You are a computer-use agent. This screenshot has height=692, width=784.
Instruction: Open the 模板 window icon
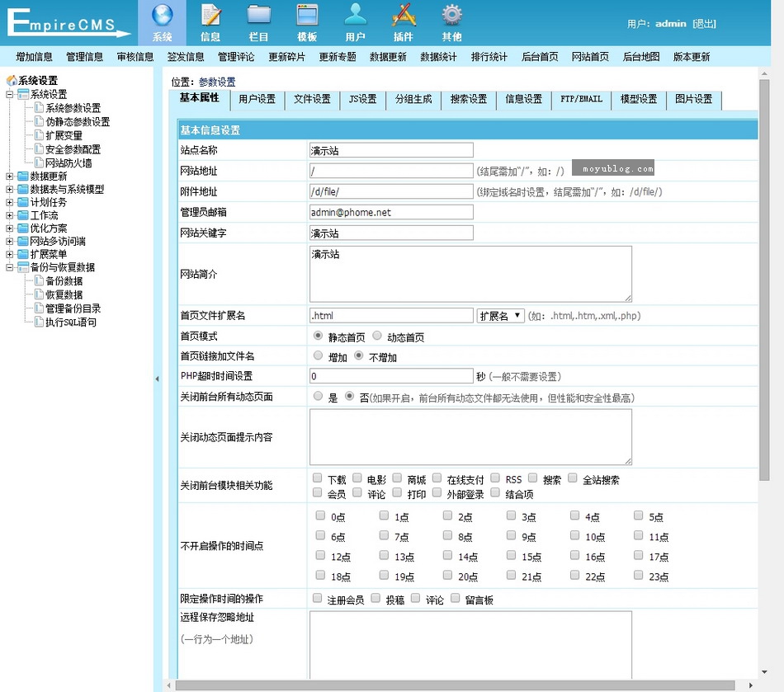(307, 16)
